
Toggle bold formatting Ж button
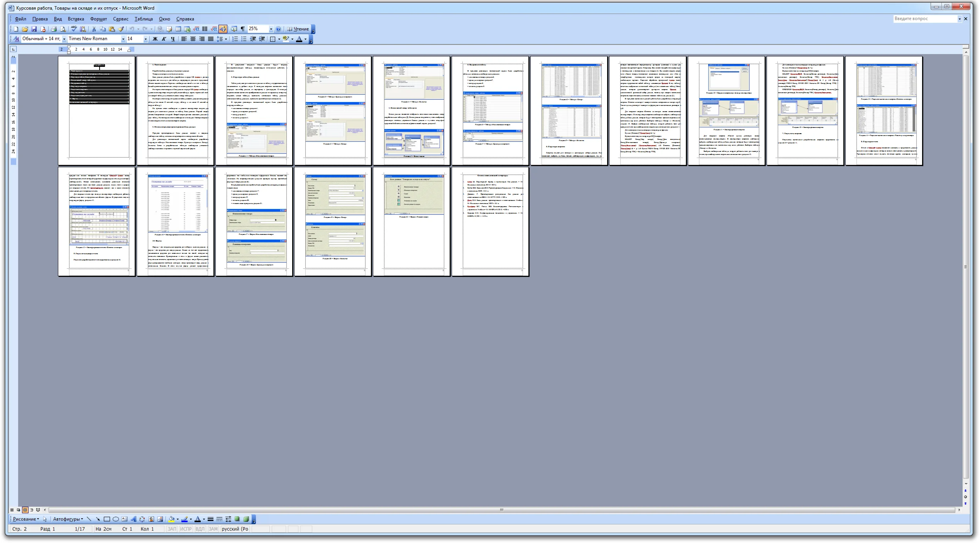click(x=155, y=39)
